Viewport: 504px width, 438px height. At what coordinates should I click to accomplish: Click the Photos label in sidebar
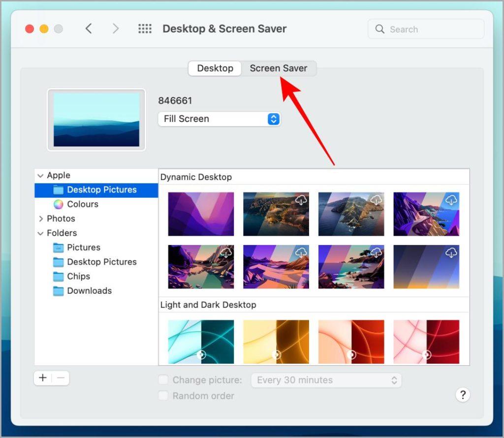pyautogui.click(x=61, y=219)
